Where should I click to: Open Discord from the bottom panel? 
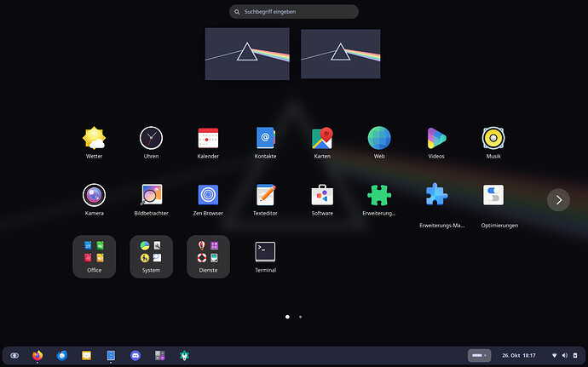click(x=135, y=355)
